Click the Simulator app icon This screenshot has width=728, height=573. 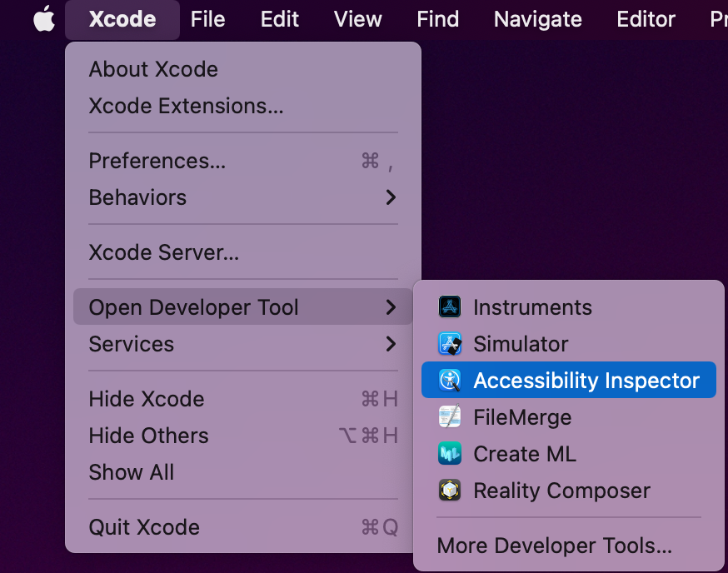point(450,344)
